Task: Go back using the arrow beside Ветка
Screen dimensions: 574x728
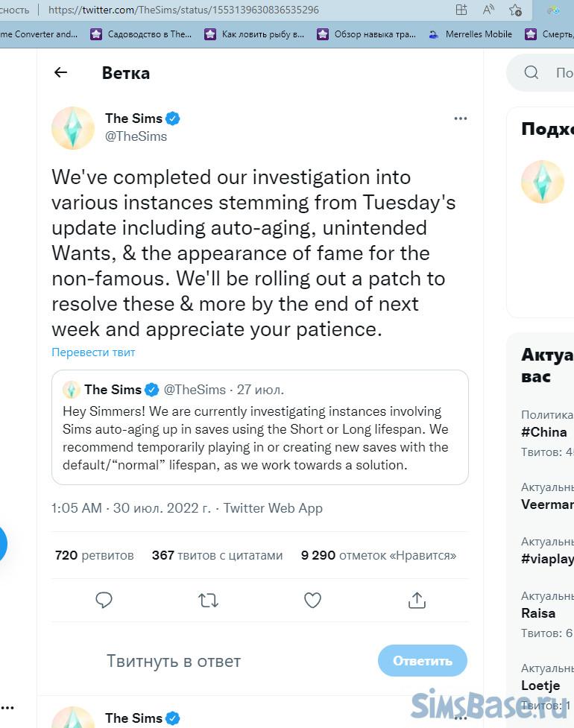Action: click(60, 72)
